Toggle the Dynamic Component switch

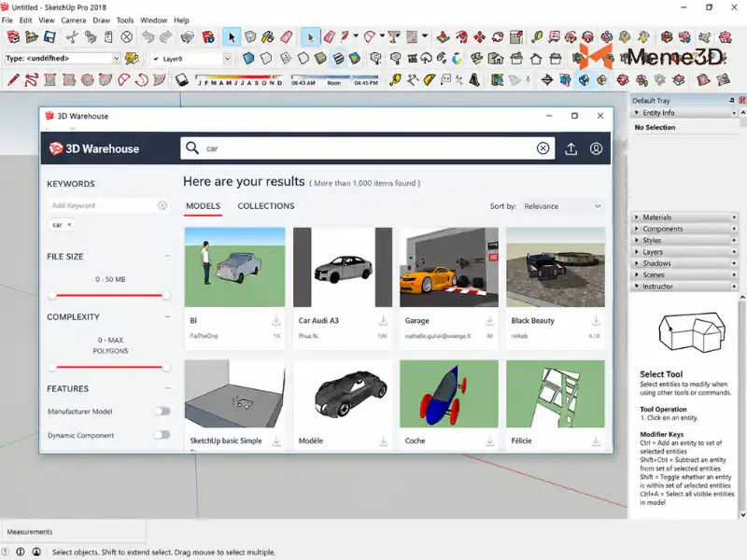tap(162, 435)
